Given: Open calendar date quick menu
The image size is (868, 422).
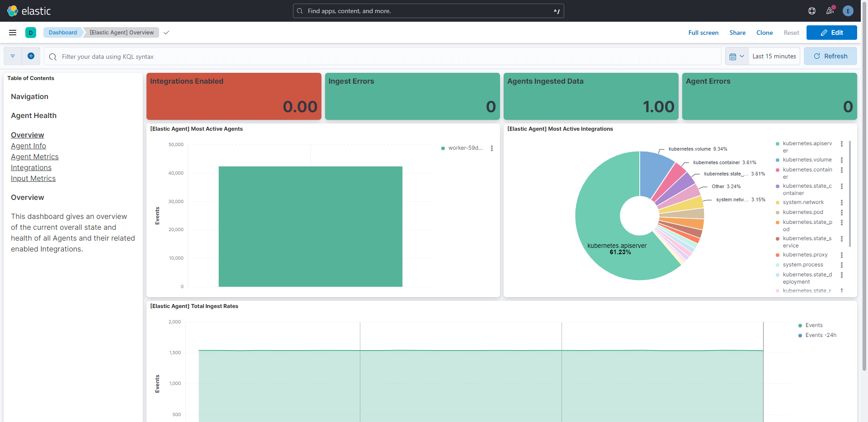Looking at the screenshot, I should coord(737,57).
